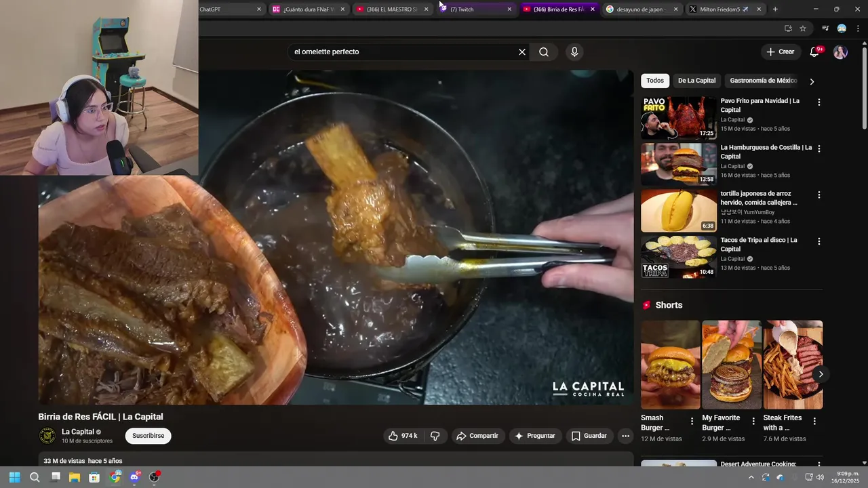Open options for tortilla japonesa video

pos(818,195)
